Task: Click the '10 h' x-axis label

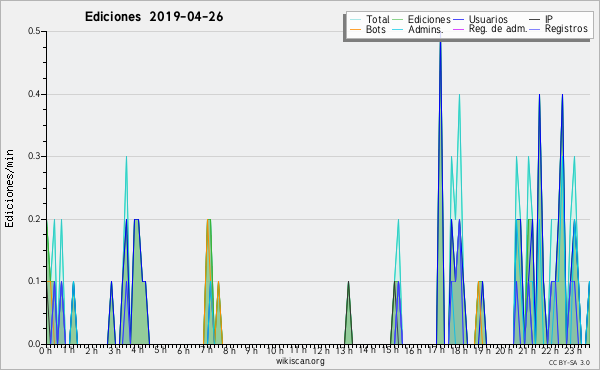Action: tap(275, 350)
